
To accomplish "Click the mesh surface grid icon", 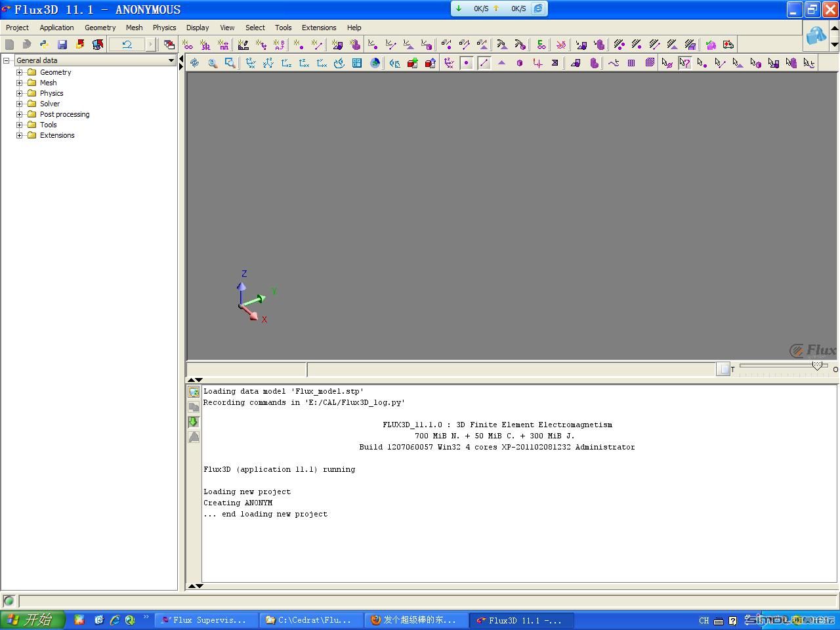I will pyautogui.click(x=631, y=63).
